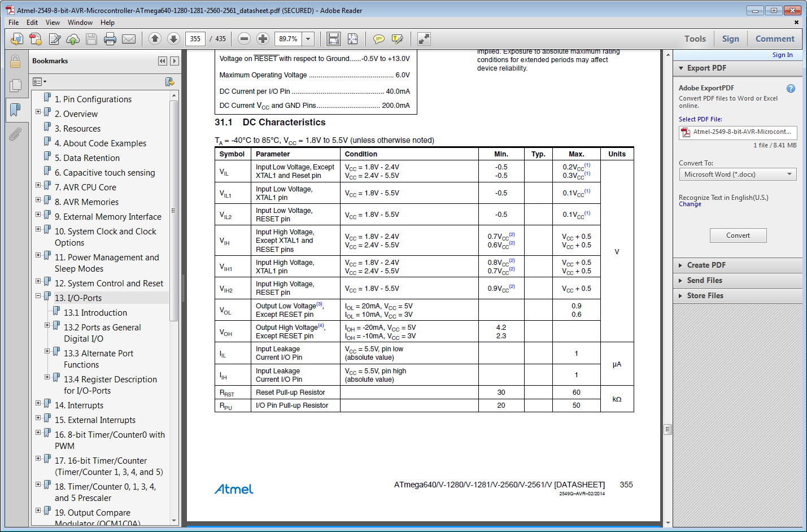Open the security lock panel
Screen dimensions: 807x532
click(x=15, y=61)
